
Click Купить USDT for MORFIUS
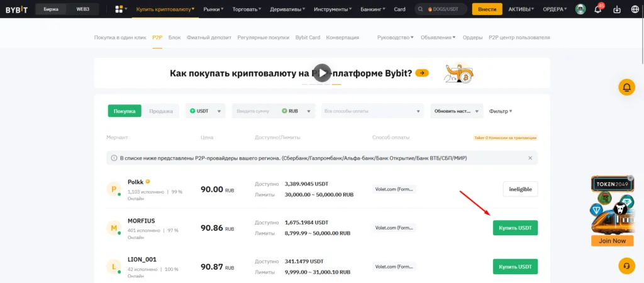click(x=515, y=228)
